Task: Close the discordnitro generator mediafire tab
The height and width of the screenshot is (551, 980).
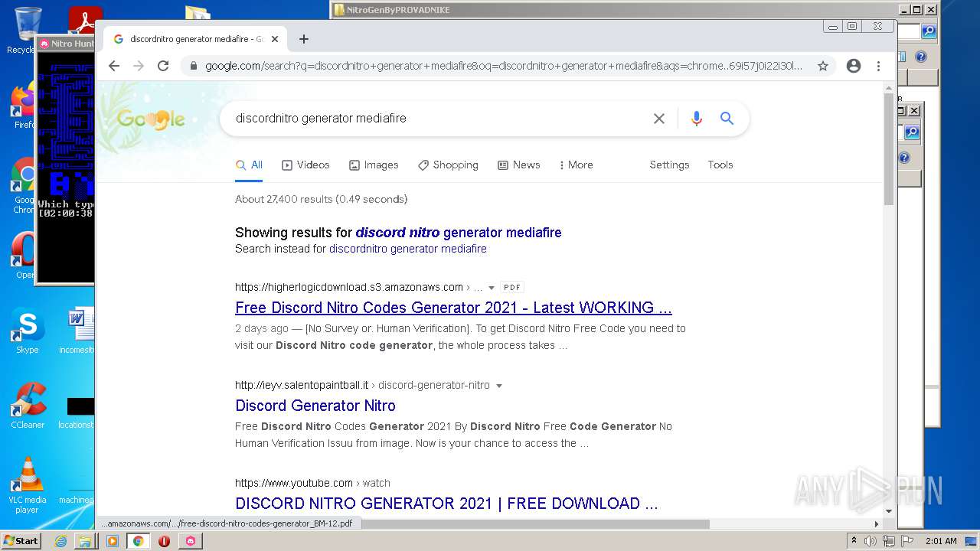Action: (x=276, y=39)
